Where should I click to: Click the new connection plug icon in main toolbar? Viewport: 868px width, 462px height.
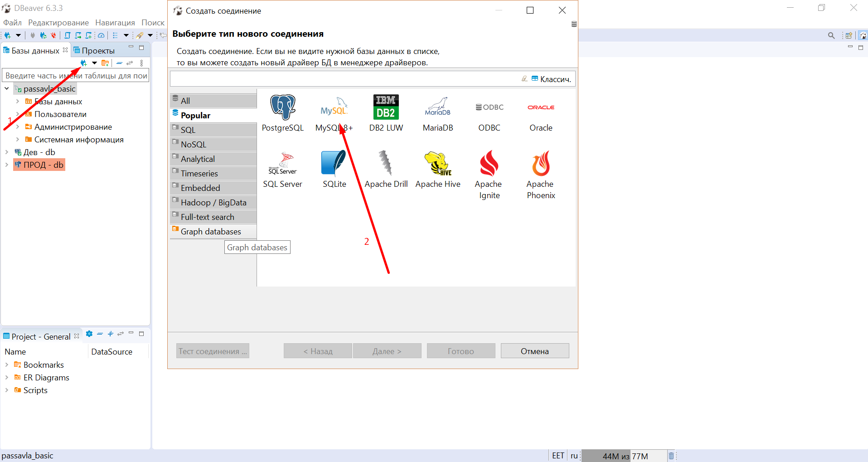8,35
